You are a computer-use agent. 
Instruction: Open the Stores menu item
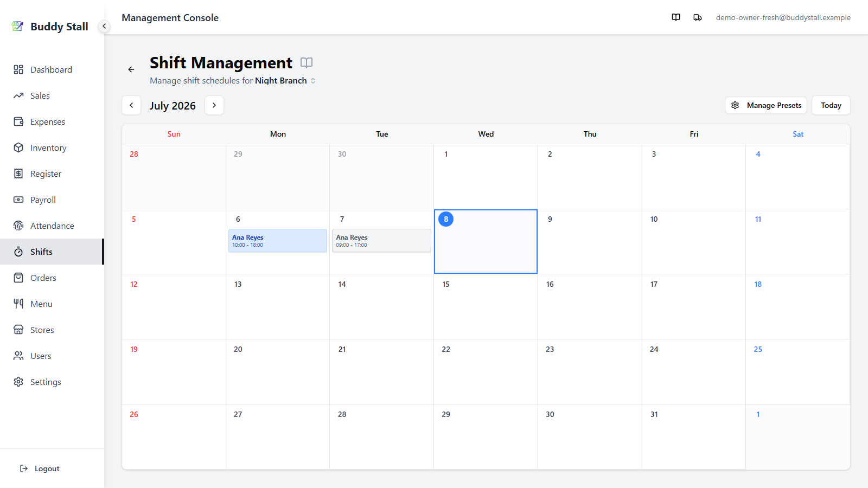[52, 330]
